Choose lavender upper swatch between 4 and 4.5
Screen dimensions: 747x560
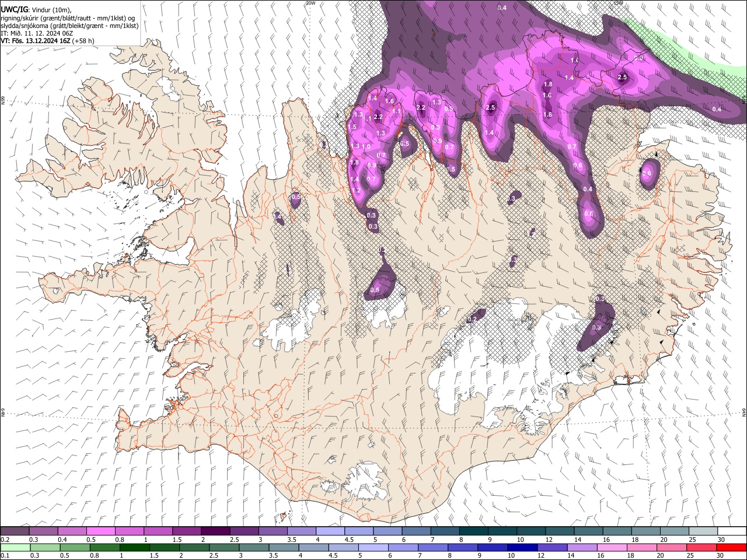point(330,531)
